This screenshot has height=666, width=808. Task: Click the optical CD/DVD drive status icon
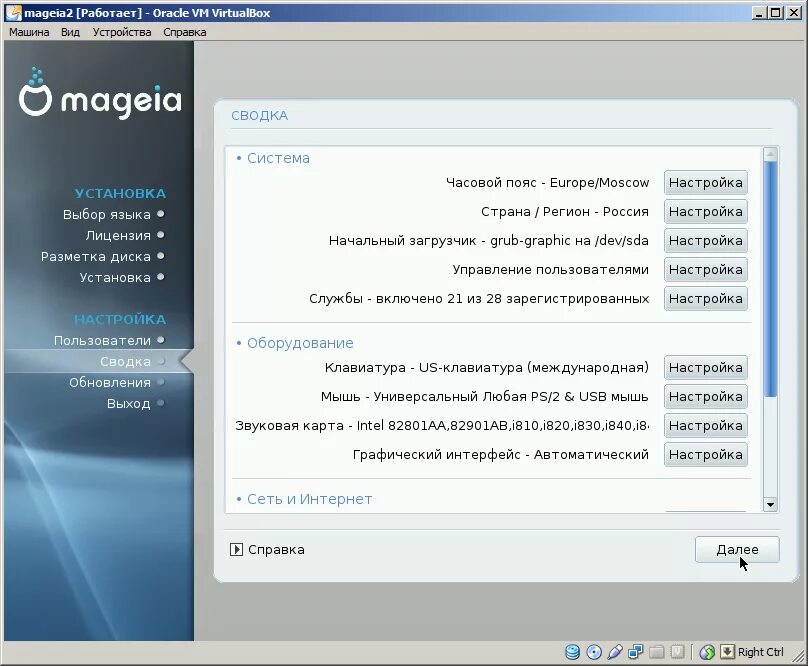[594, 652]
